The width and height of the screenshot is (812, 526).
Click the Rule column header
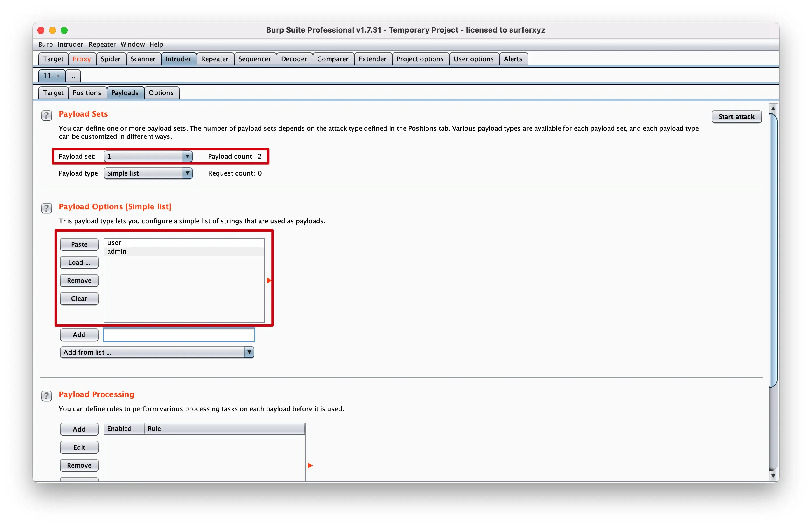pyautogui.click(x=225, y=429)
